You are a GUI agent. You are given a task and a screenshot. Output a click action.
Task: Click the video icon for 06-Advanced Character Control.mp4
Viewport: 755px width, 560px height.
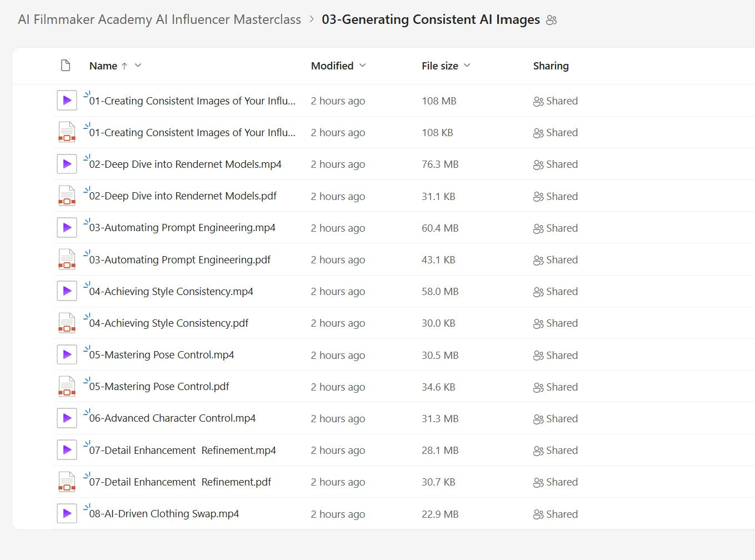coord(67,418)
